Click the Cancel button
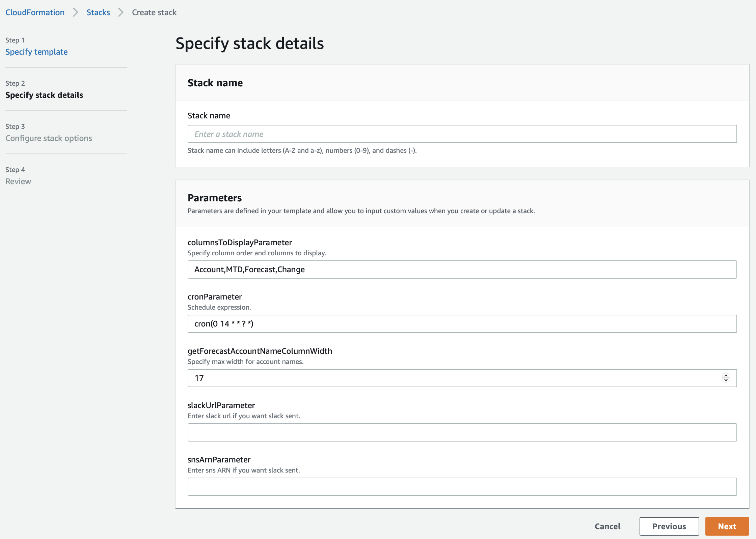Screen dimensions: 756x539 (x=607, y=526)
